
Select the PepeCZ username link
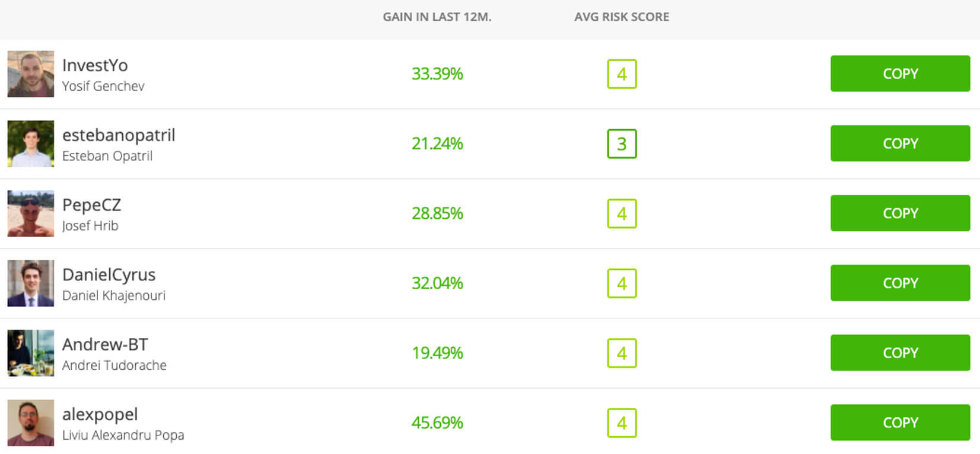(x=91, y=205)
